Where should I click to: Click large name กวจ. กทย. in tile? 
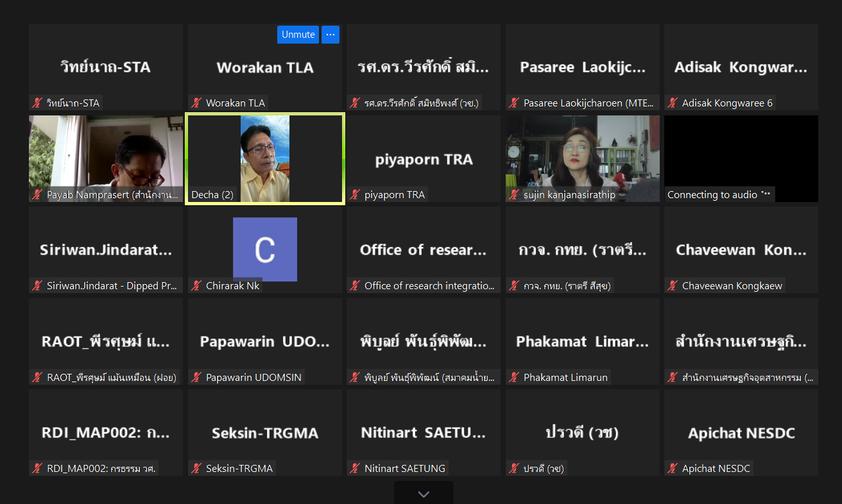pyautogui.click(x=583, y=250)
